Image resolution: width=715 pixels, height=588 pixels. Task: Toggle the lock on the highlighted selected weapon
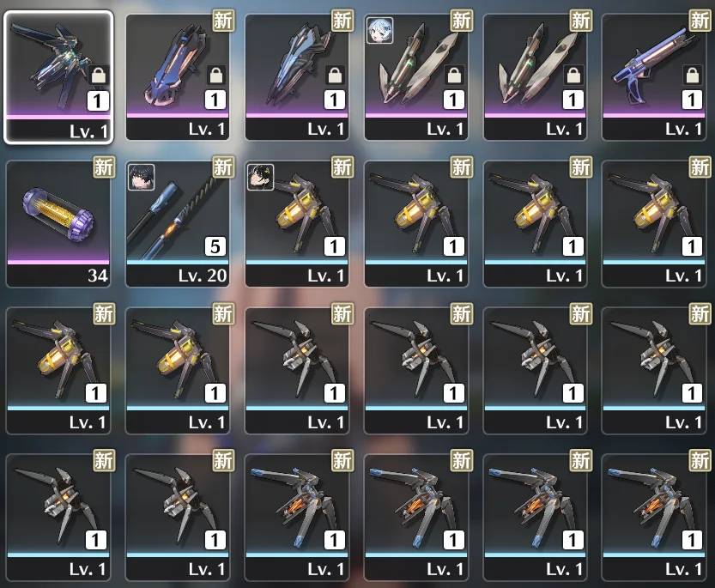point(98,75)
